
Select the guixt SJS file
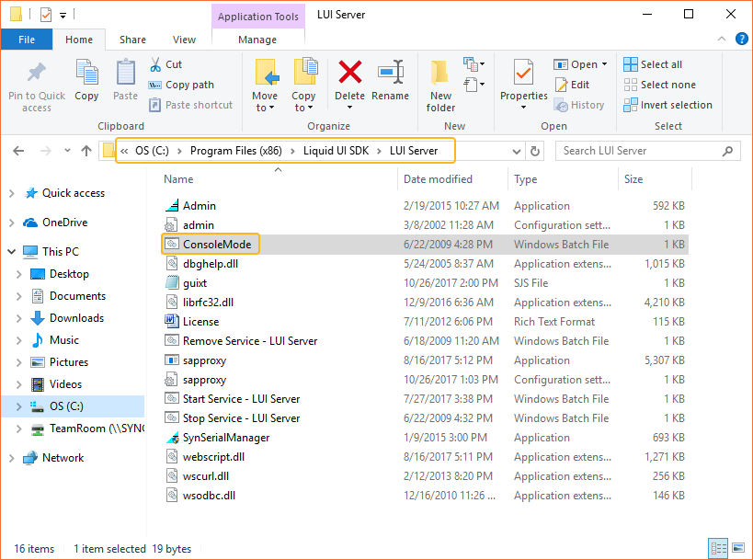point(195,283)
